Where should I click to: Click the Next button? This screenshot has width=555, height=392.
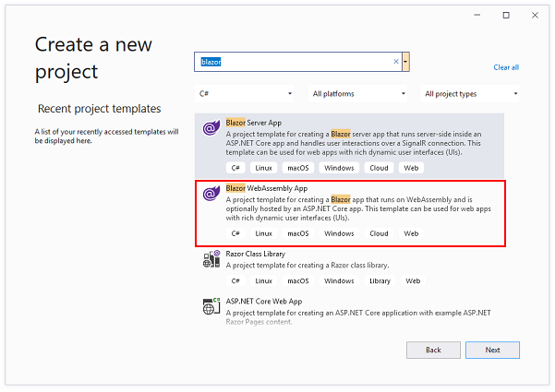point(492,350)
